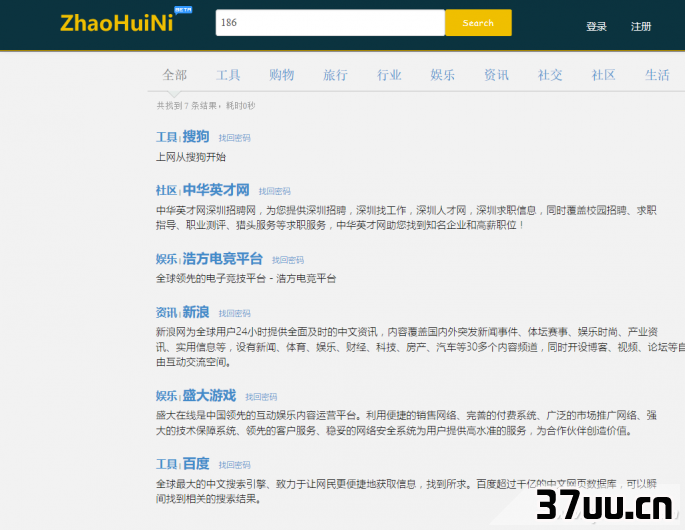Switch to the 生活 tab
This screenshot has height=530, width=685.
click(x=657, y=75)
